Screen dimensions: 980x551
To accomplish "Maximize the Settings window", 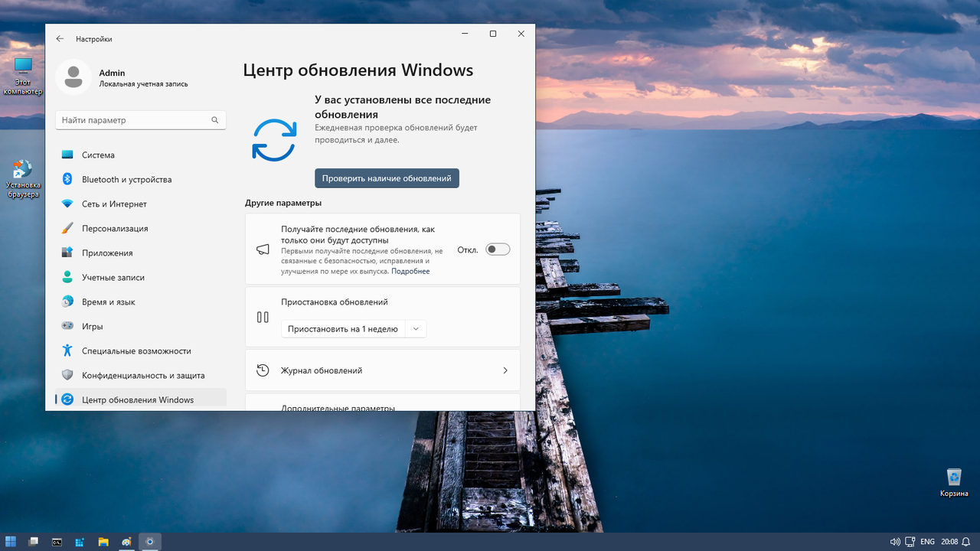I will coord(493,34).
